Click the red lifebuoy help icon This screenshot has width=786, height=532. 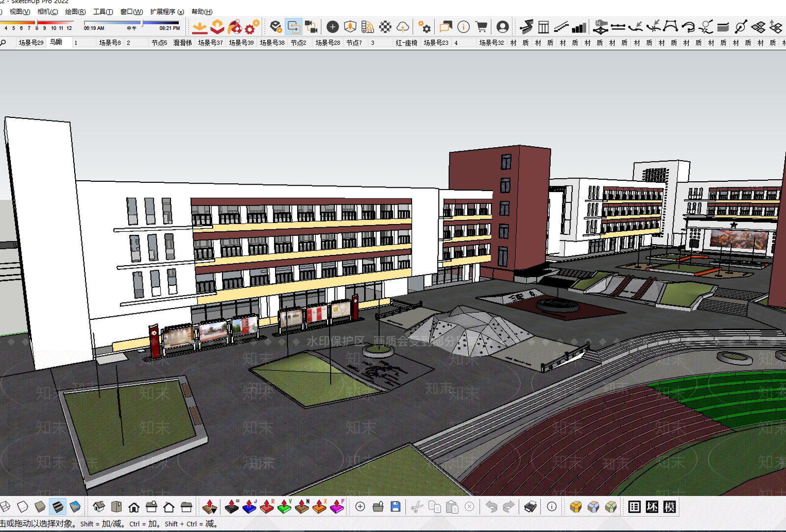235,27
